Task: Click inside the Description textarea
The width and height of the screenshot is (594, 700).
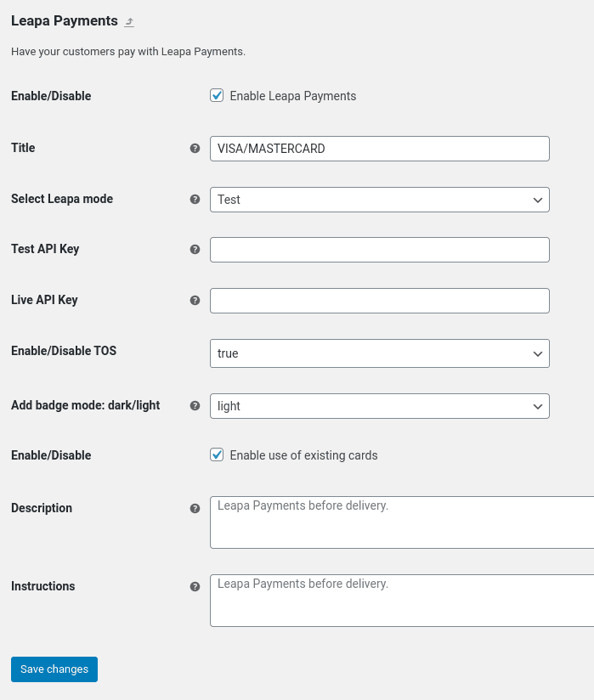Action: 402,522
